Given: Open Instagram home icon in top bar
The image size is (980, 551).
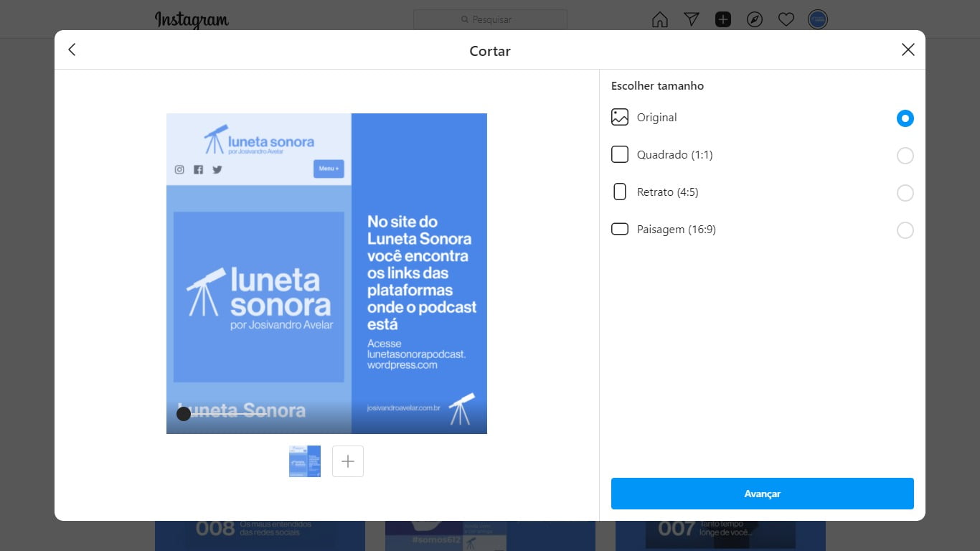Looking at the screenshot, I should [659, 19].
